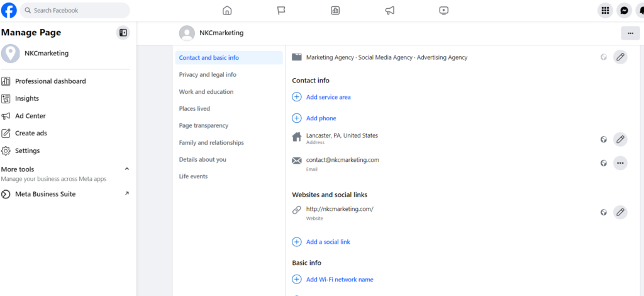Edit the website with pencil icon
This screenshot has height=296, width=644.
[x=620, y=212]
